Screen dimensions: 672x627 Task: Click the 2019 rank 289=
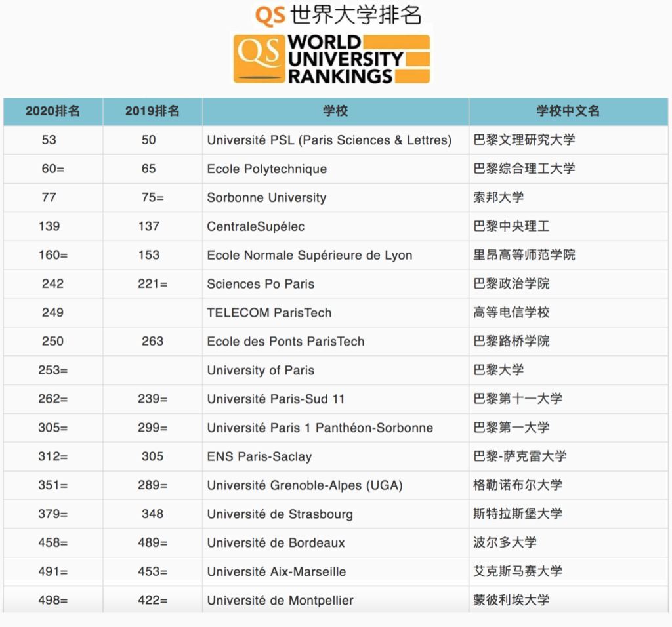152,485
